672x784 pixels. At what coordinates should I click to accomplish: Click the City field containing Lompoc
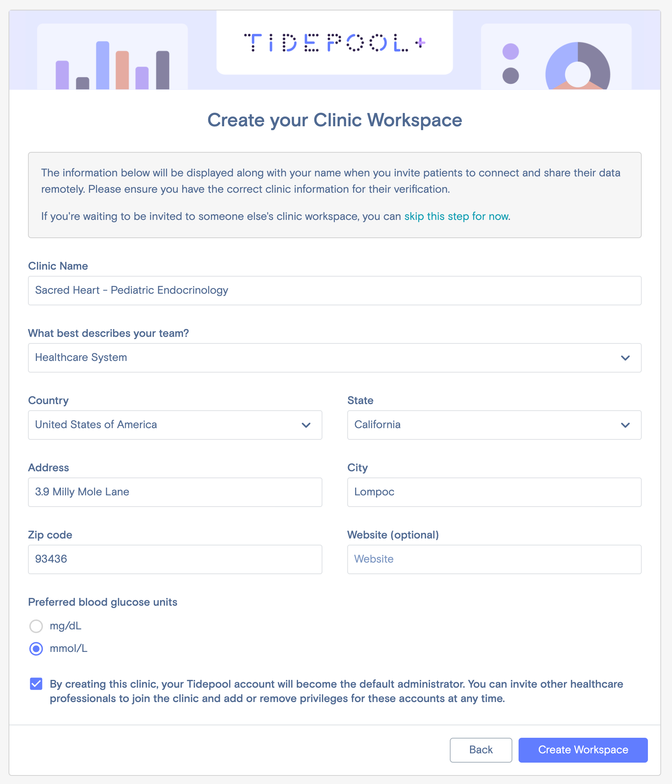pos(494,492)
